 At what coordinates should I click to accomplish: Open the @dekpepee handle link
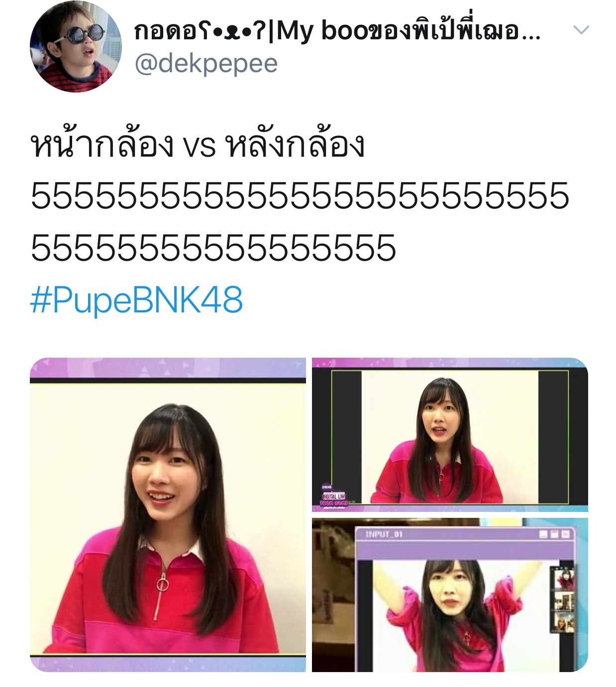pos(206,64)
